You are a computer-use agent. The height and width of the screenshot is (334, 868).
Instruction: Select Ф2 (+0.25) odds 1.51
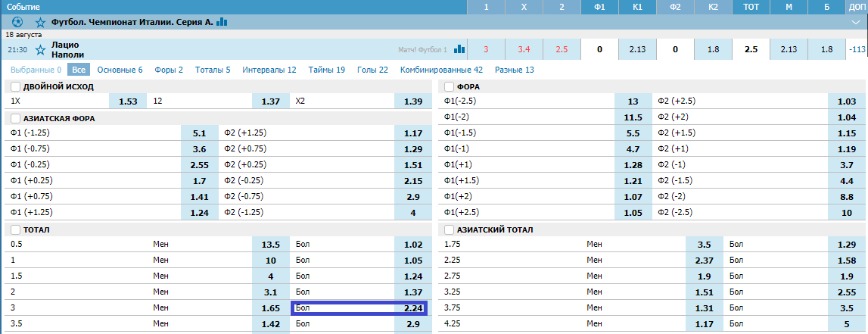coord(413,164)
